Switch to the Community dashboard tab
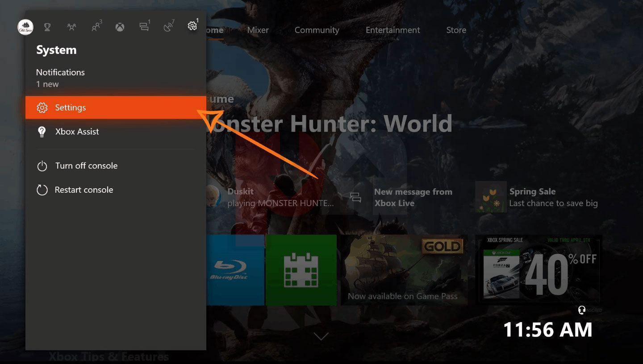643x364 pixels. (x=317, y=30)
